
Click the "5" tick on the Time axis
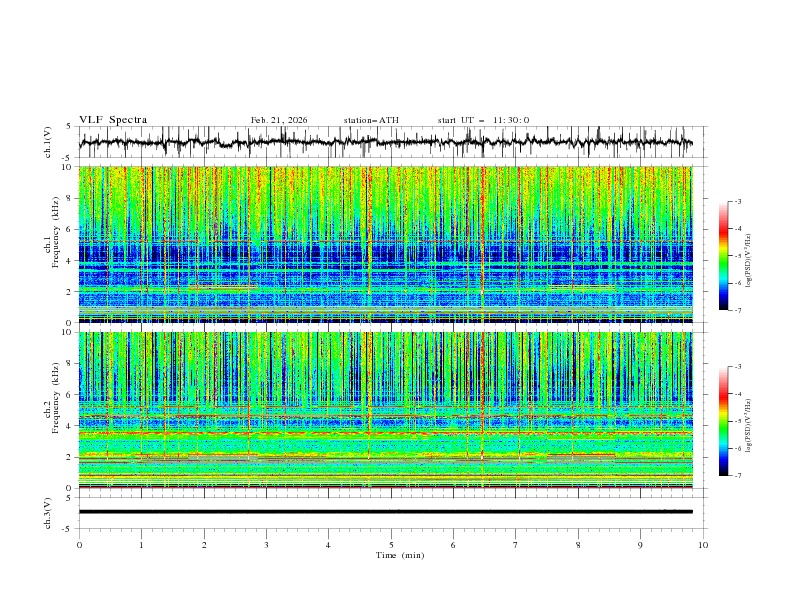(391, 545)
